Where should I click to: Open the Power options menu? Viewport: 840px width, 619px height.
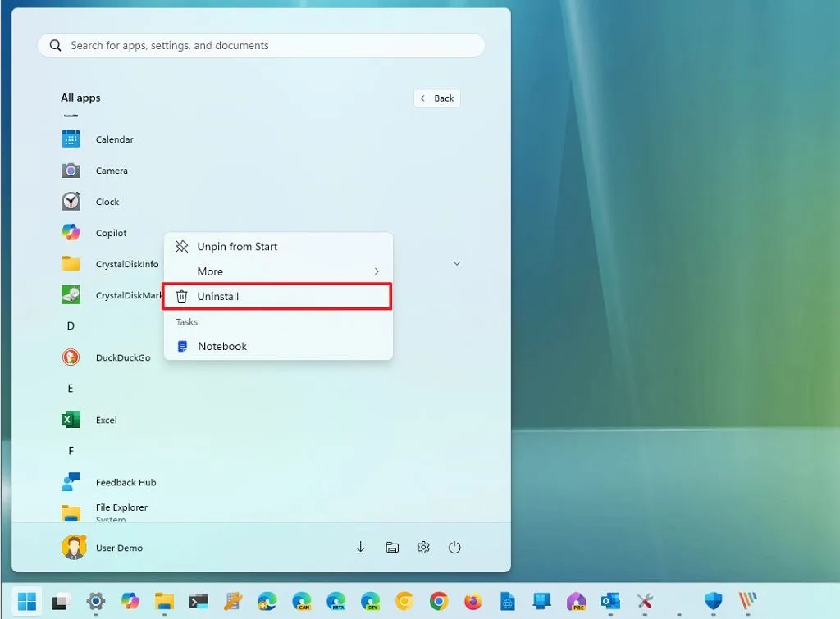[x=454, y=547]
